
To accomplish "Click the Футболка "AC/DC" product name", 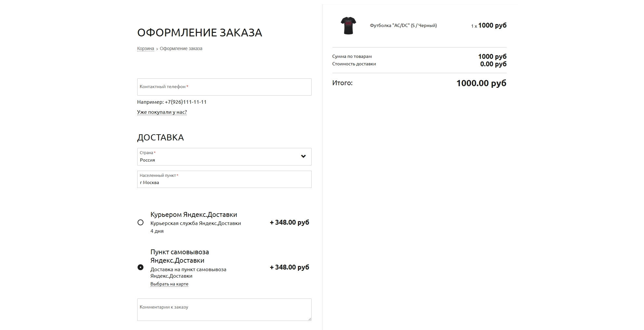I will [x=403, y=25].
